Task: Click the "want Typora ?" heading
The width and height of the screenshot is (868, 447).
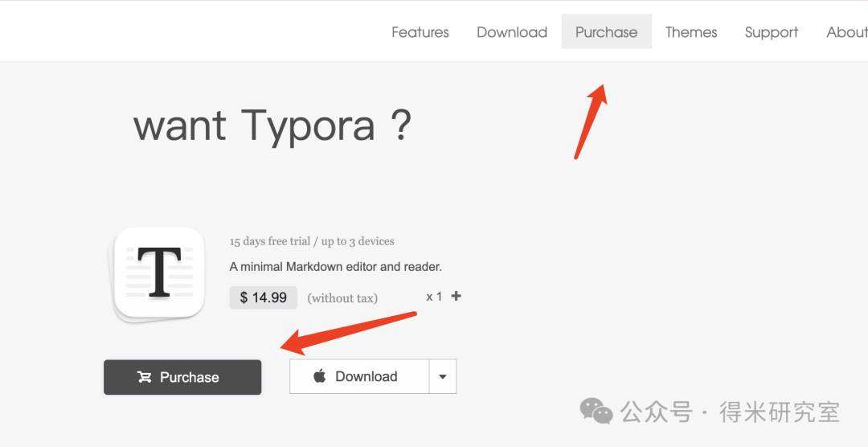Action: coord(272,125)
